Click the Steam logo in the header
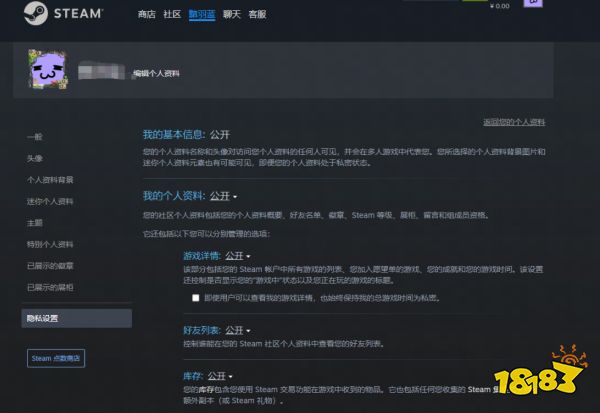Screen dimensions: 600x413 click(x=63, y=13)
